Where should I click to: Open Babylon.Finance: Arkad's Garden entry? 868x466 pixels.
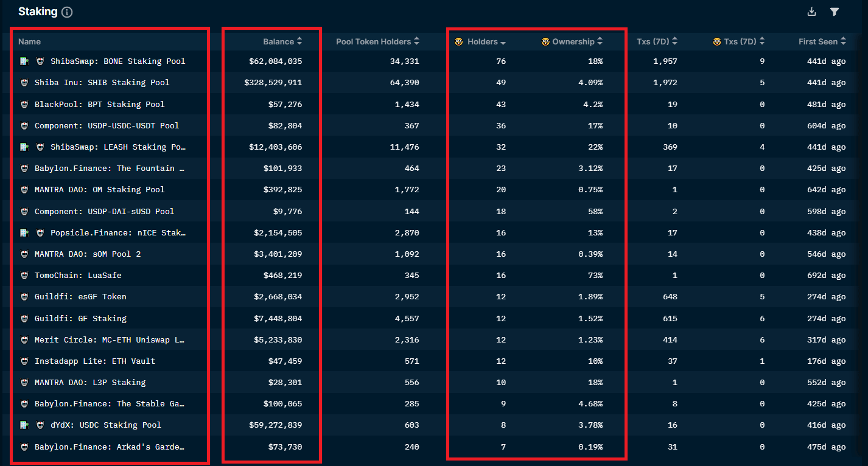click(x=110, y=447)
